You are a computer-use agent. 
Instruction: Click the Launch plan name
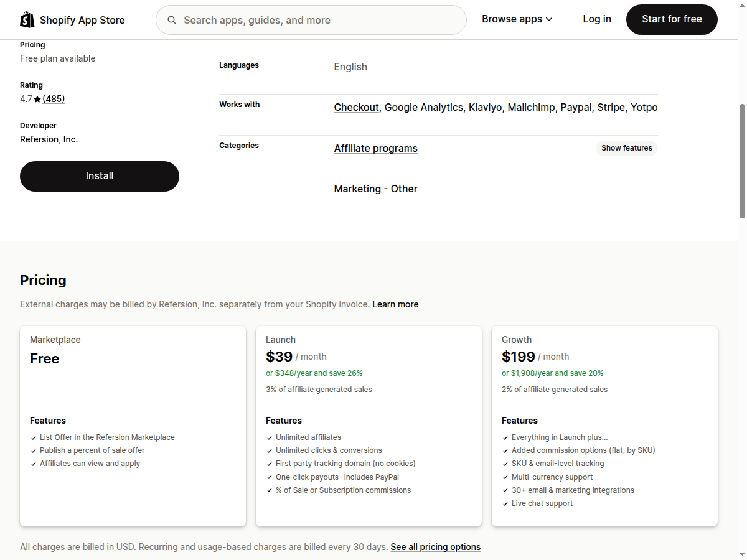pyautogui.click(x=281, y=340)
